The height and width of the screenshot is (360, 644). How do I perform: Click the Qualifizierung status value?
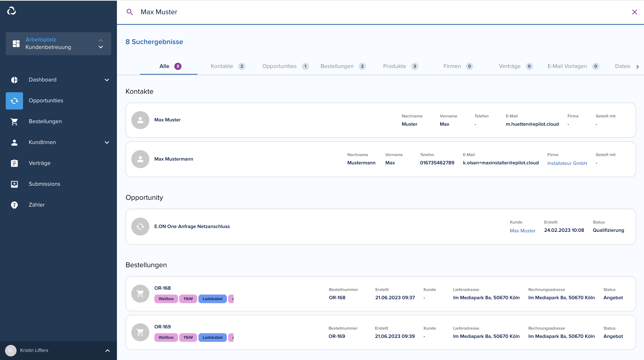tap(608, 230)
